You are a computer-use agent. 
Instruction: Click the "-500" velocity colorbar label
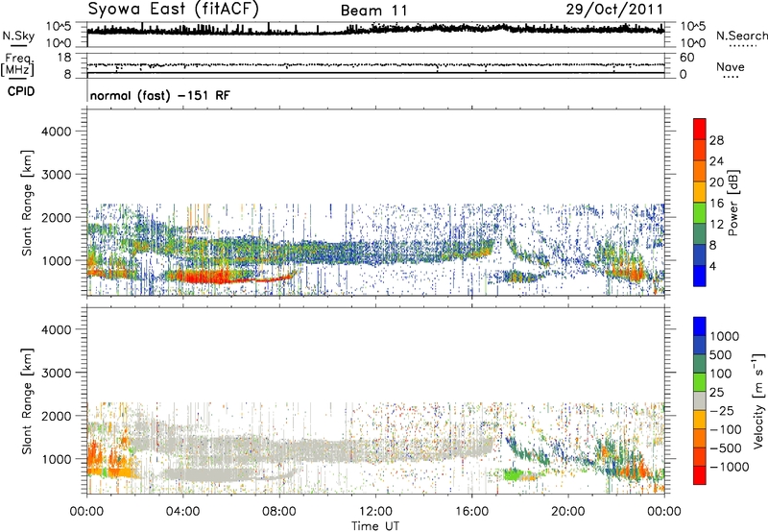[725, 448]
